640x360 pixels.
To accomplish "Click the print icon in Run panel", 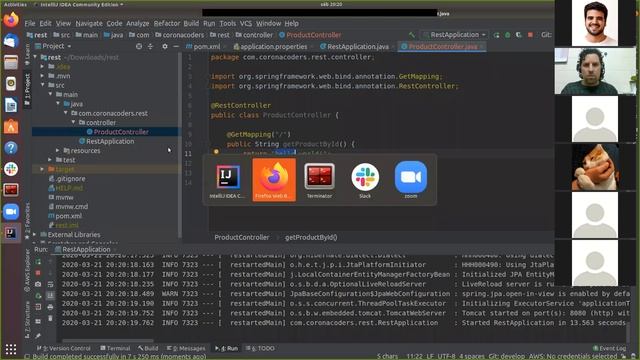I will click(50, 307).
